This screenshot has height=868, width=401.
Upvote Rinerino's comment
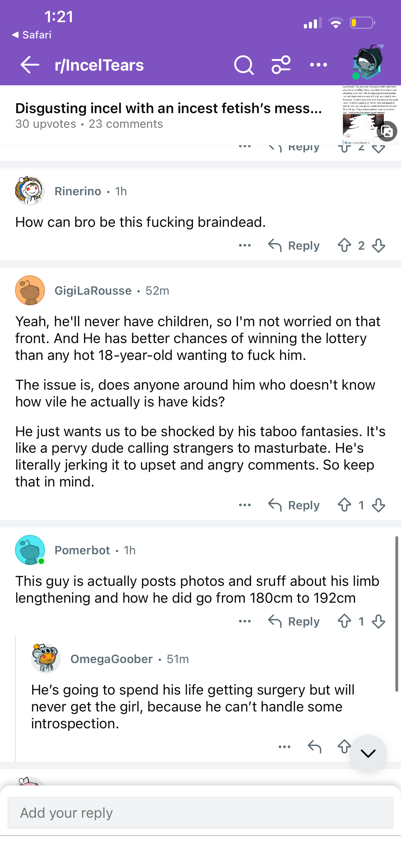(344, 245)
